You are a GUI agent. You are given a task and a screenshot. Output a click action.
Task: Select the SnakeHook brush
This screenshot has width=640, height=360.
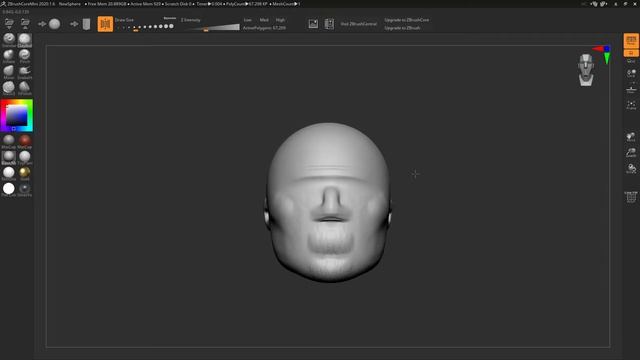[24, 71]
